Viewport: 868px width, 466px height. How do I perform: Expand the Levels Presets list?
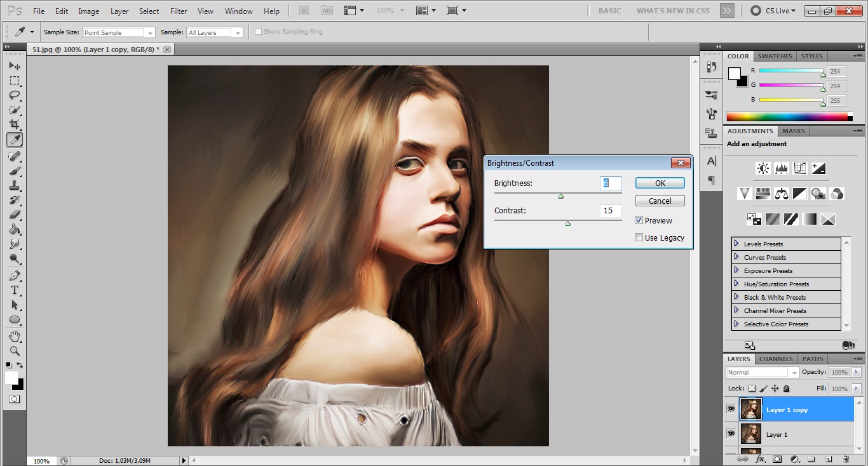pyautogui.click(x=736, y=244)
